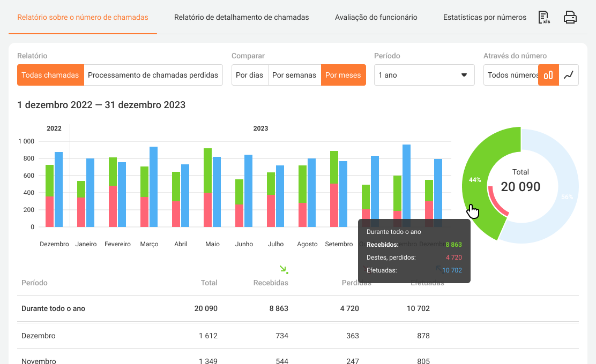Viewport: 596px width, 364px height.
Task: Sort table by 'Total' column header
Action: coord(209,283)
